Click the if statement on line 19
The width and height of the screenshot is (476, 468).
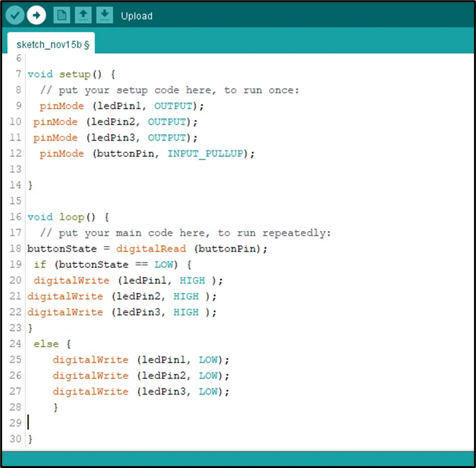[x=40, y=265]
